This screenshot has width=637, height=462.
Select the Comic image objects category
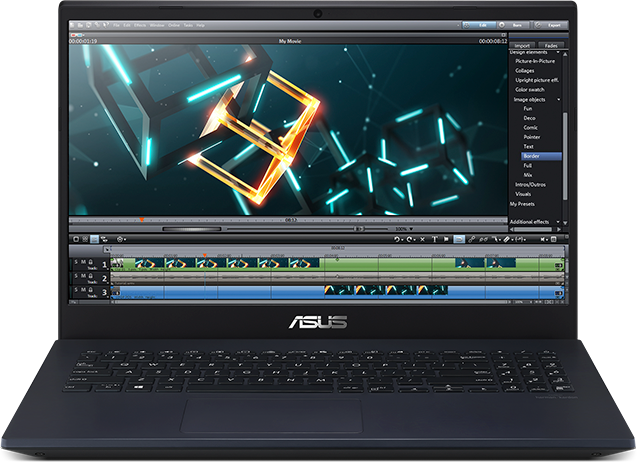pyautogui.click(x=530, y=128)
